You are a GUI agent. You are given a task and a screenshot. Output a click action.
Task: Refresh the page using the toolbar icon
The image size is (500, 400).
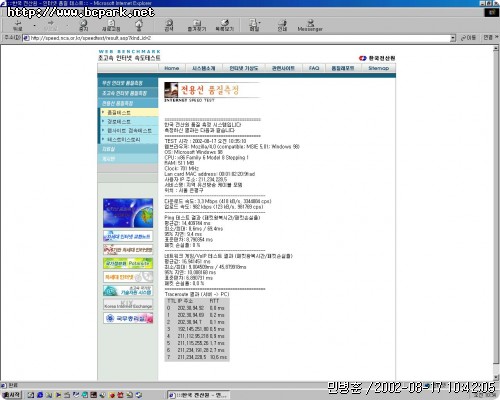tap(111, 25)
